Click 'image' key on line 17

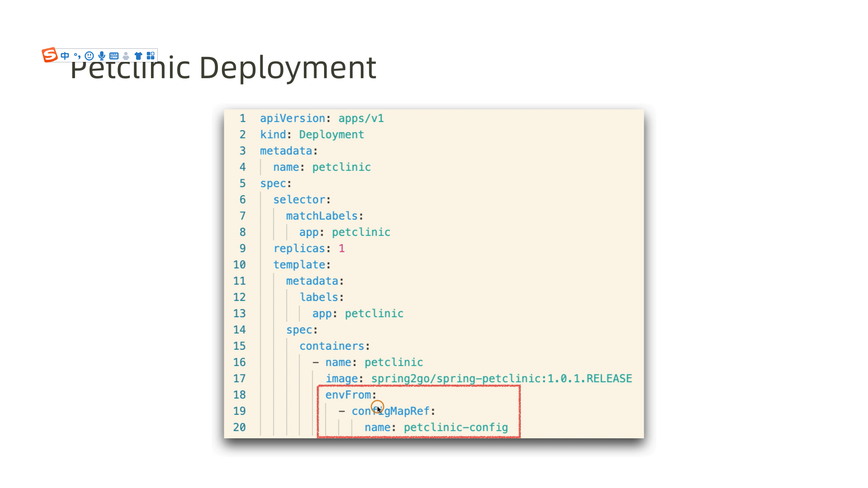tap(342, 379)
